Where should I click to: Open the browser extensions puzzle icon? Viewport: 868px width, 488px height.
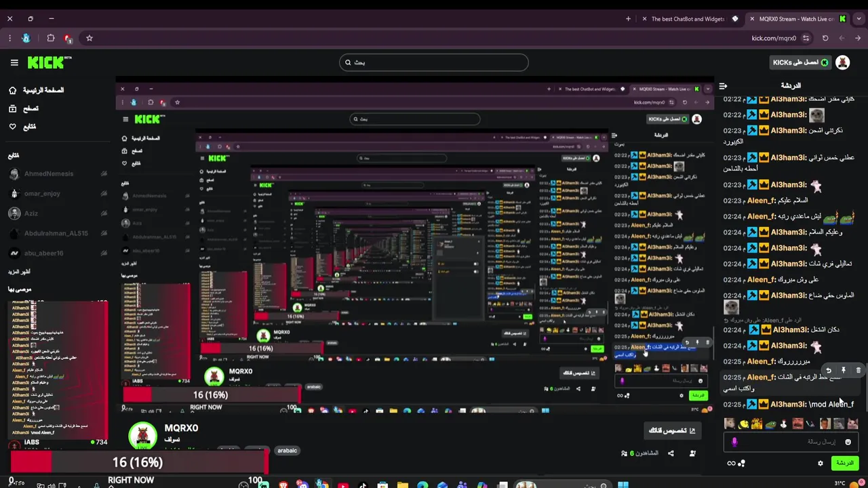pos(51,39)
